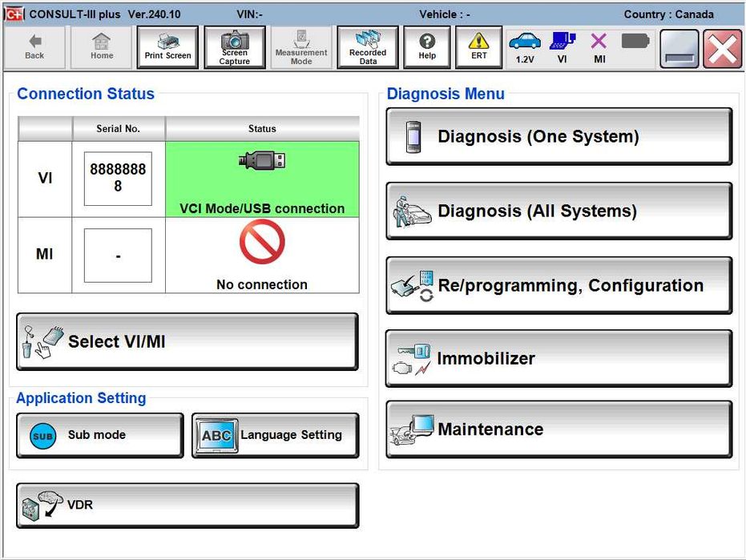Click the reprogramming chip icon
The height and width of the screenshot is (560, 746).
point(413,286)
